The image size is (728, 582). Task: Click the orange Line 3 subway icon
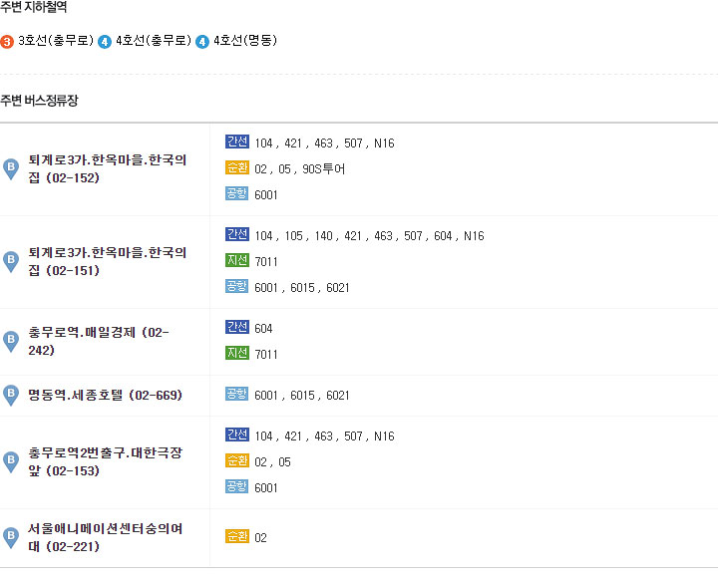point(7,42)
